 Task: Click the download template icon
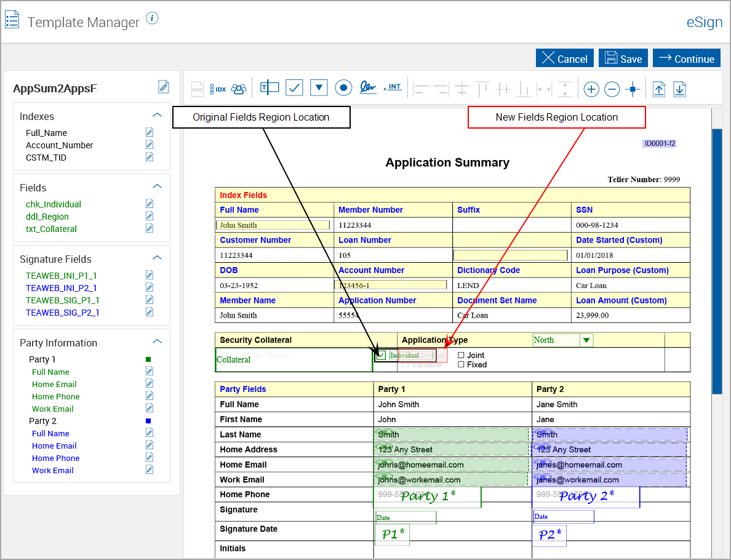click(x=680, y=89)
